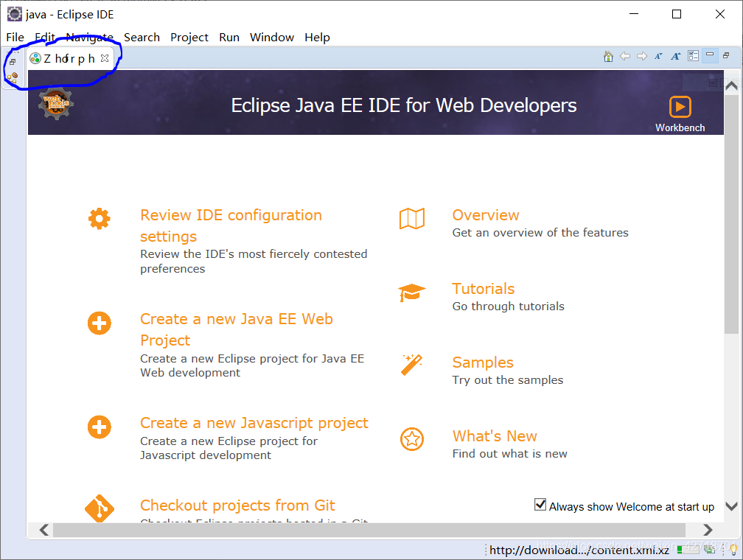The width and height of the screenshot is (743, 560).
Task: Click the restore icon in left trim
Action: point(13,62)
